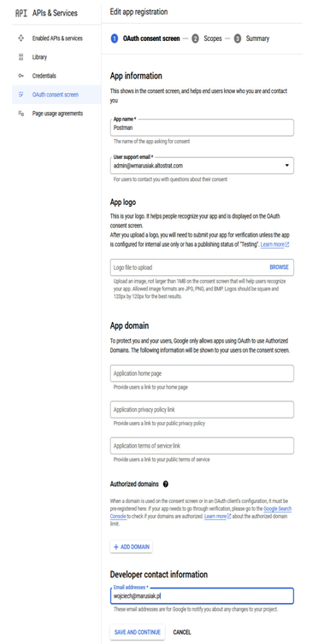Click the Application privacy policy link field
This screenshot has height=644, width=318.
point(202,409)
